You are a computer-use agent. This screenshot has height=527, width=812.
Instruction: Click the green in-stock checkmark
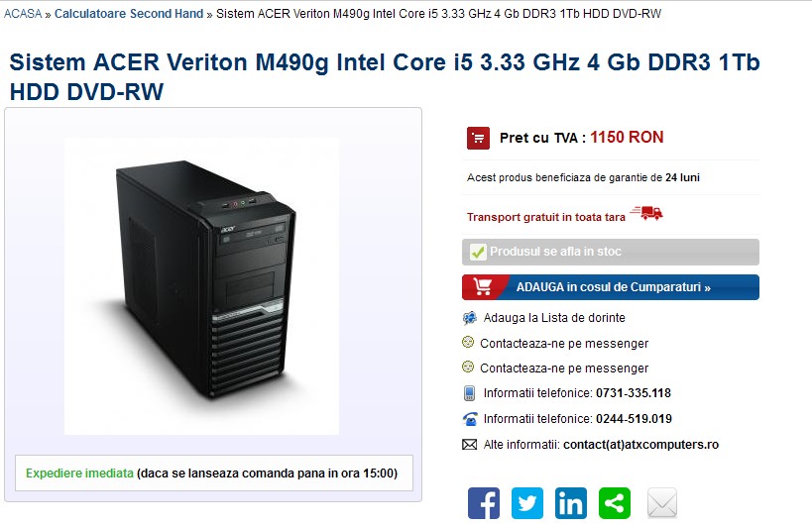coord(478,252)
